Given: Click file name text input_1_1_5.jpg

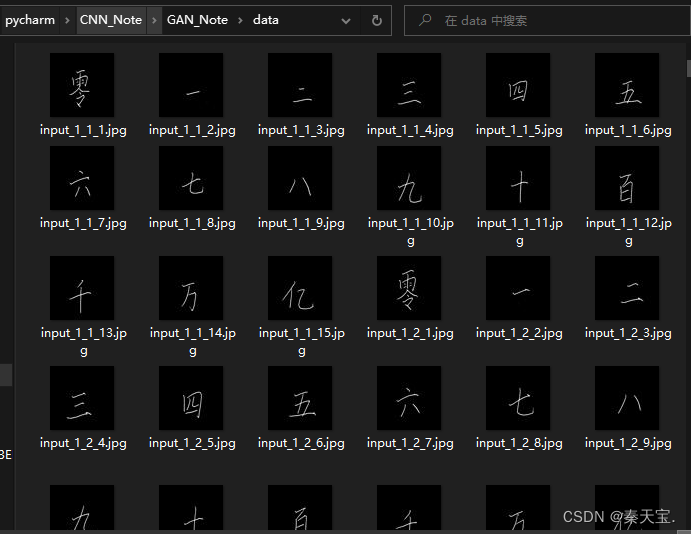Looking at the screenshot, I should pos(519,130).
